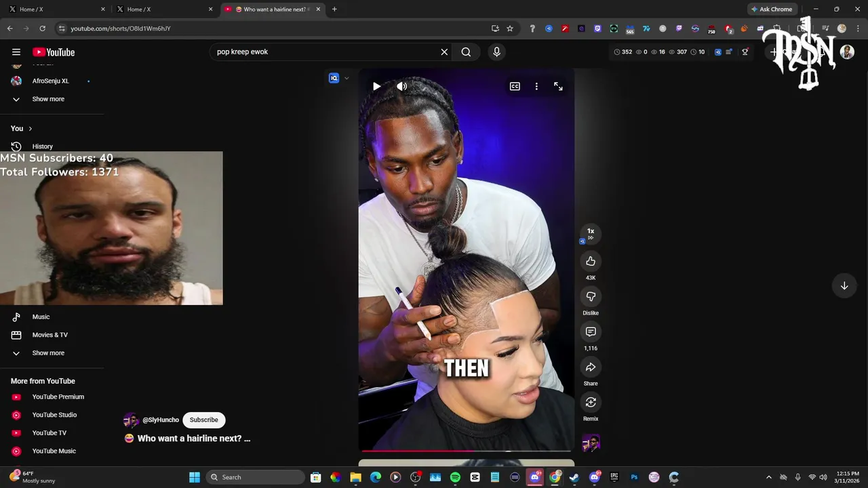Open the YouTube account avatar menu
868x488 pixels.
(x=847, y=52)
